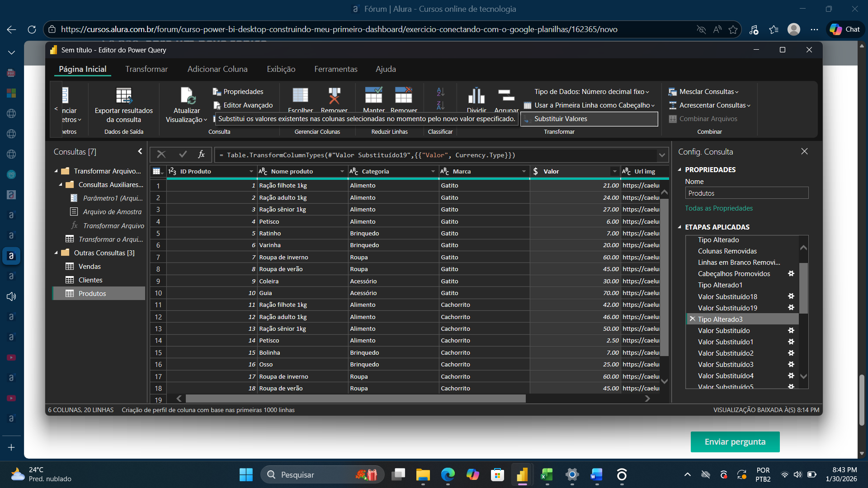Click the fx formula icon
Screen dimensions: 868x488
[x=202, y=155]
